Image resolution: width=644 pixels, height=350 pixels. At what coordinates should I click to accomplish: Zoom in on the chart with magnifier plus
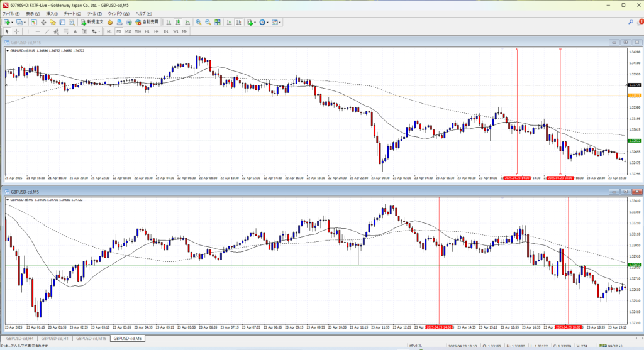click(198, 22)
